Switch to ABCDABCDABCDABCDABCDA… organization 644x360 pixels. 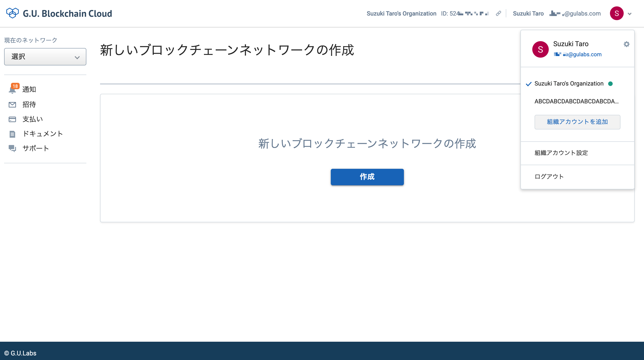tap(577, 101)
